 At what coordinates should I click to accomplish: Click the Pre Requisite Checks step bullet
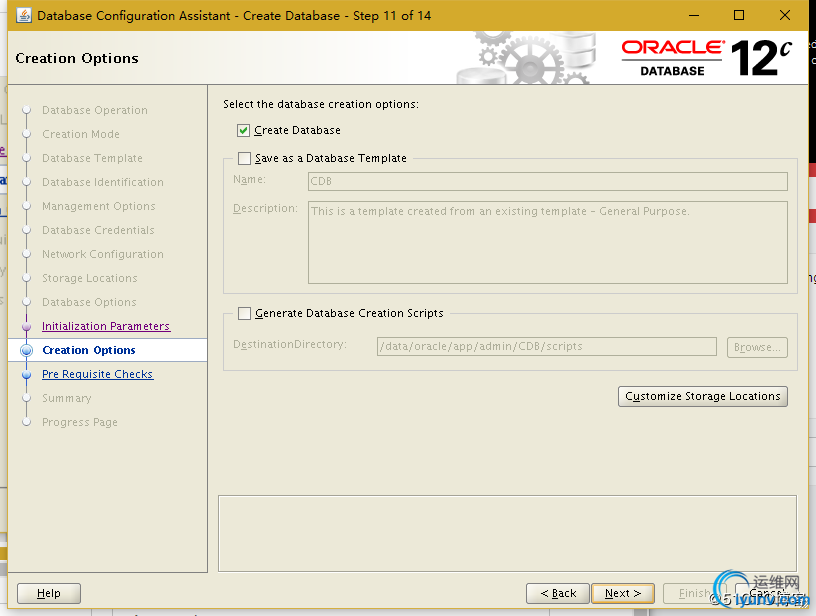tap(27, 375)
